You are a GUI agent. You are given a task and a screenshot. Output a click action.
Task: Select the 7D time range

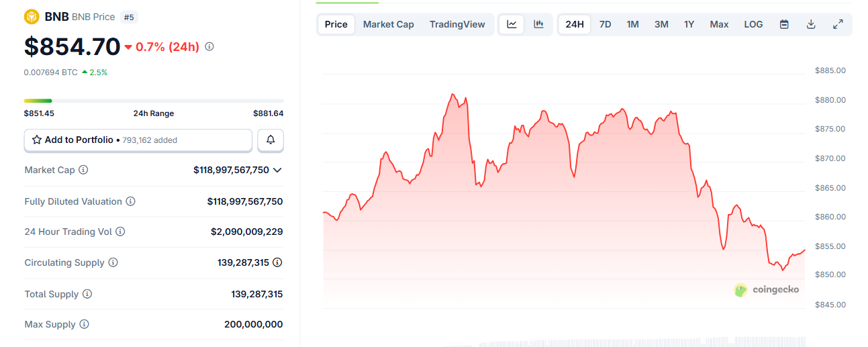605,24
